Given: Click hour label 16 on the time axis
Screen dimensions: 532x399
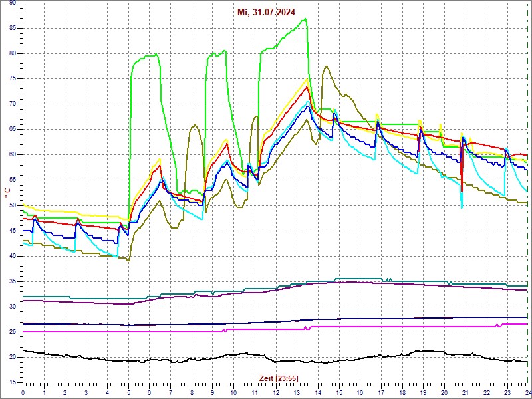Looking at the screenshot, I should [360, 392].
